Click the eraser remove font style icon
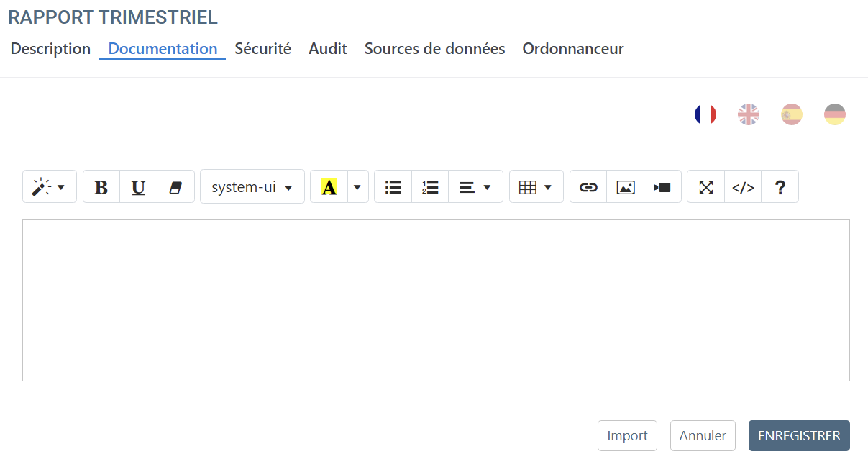The image size is (868, 467). coord(175,187)
